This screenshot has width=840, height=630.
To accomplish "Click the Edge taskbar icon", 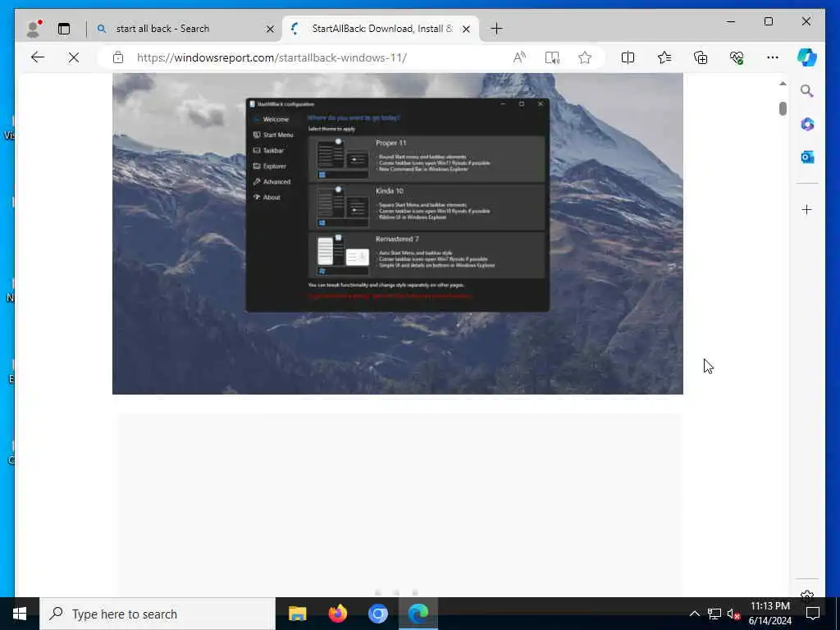I will tap(418, 614).
